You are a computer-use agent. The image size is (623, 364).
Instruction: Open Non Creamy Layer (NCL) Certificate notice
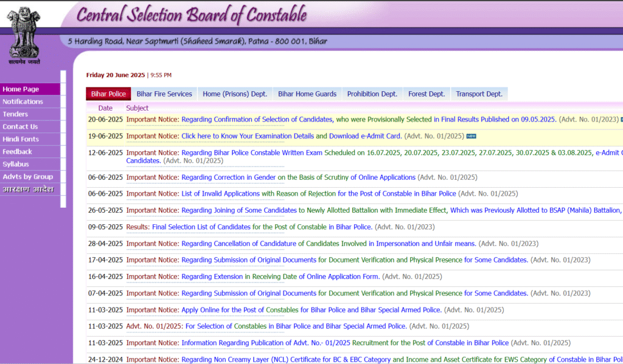tap(402, 360)
